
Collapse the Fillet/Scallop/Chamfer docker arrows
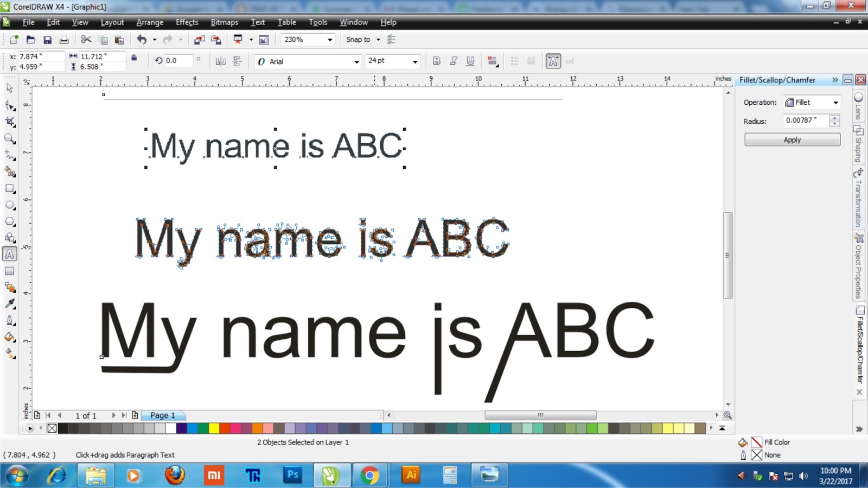(x=835, y=80)
